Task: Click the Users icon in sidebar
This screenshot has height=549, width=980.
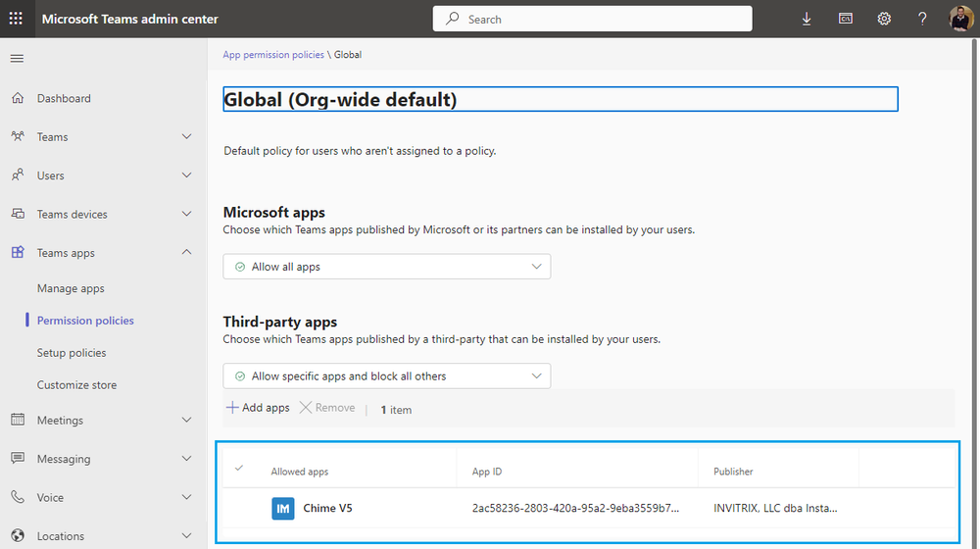Action: (18, 175)
